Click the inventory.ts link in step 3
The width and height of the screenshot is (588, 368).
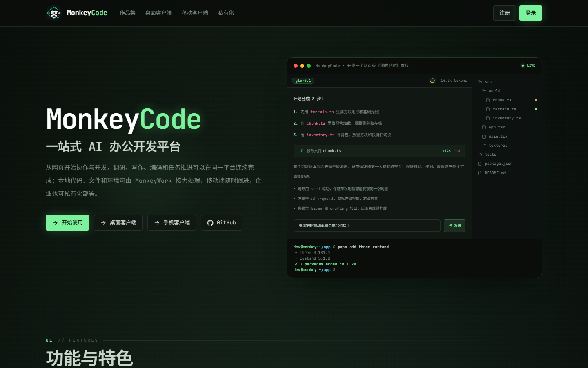click(321, 135)
